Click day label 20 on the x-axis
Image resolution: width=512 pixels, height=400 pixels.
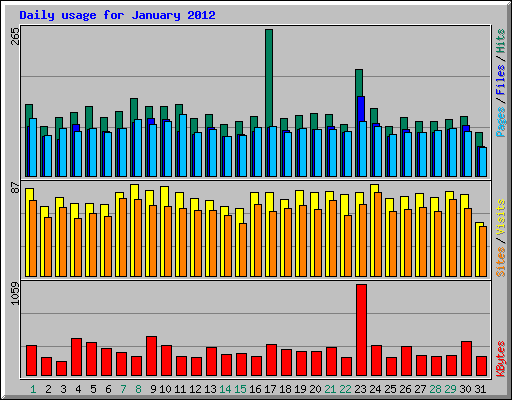315,389
